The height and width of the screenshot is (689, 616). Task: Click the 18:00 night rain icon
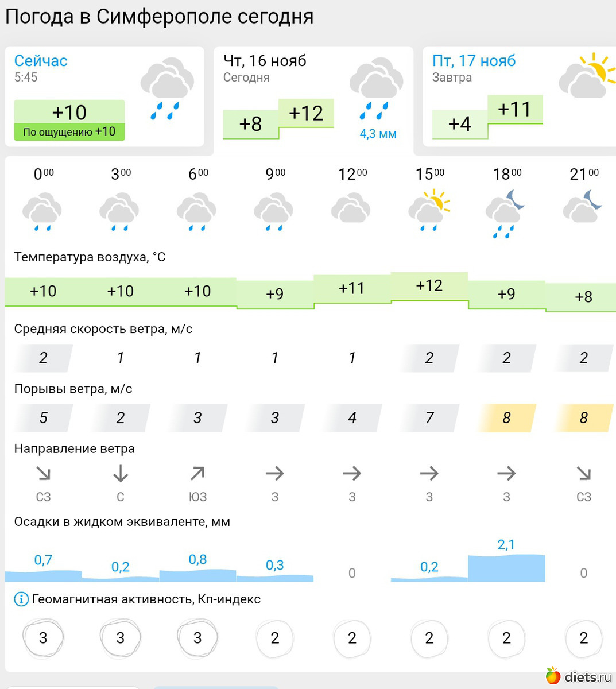tap(506, 214)
